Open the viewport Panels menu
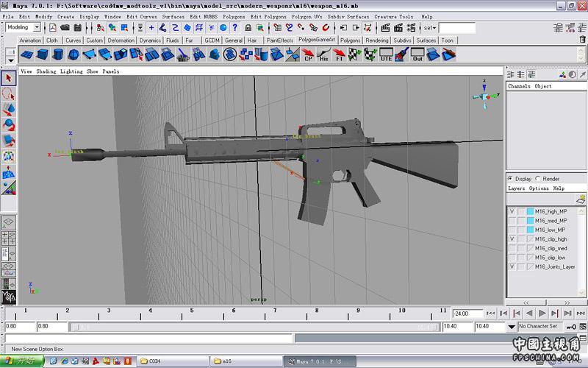This screenshot has height=368, width=588. click(x=111, y=71)
